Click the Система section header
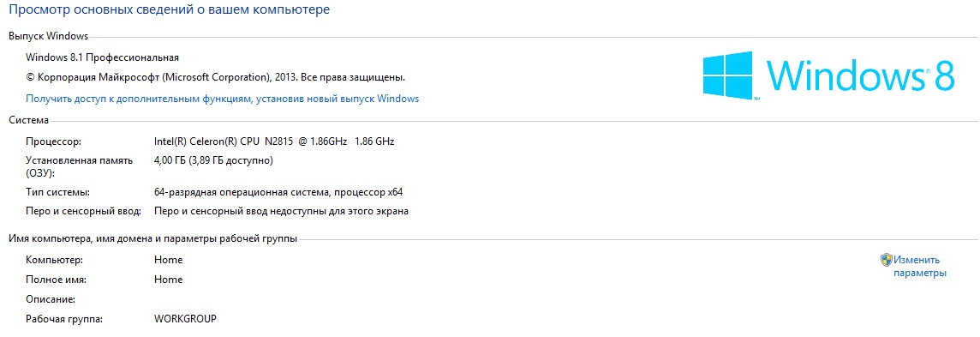Viewport: 980px width, 337px height. pyautogui.click(x=29, y=120)
